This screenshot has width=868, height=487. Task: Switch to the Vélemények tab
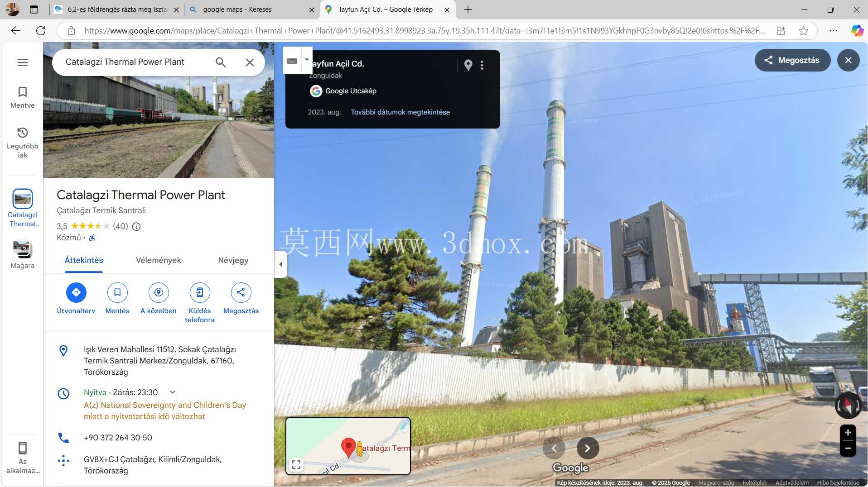[159, 260]
